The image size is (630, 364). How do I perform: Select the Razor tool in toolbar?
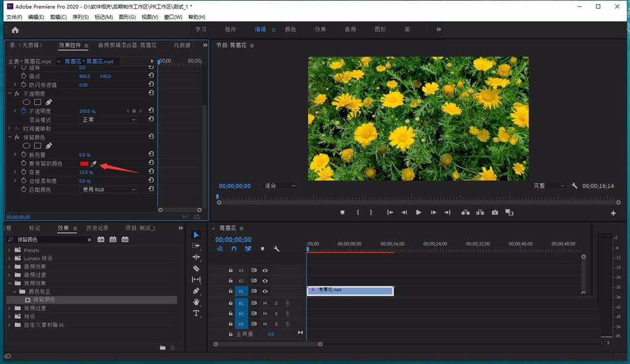pos(196,268)
